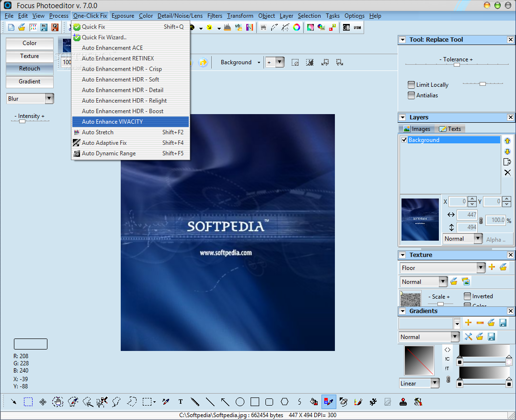
Task: Select the diagonal line drawing tool
Action: 210,402
